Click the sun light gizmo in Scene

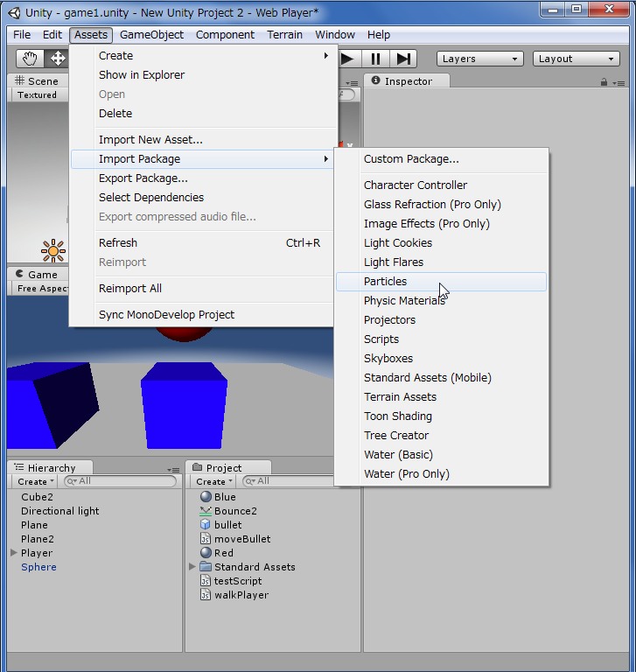point(53,251)
